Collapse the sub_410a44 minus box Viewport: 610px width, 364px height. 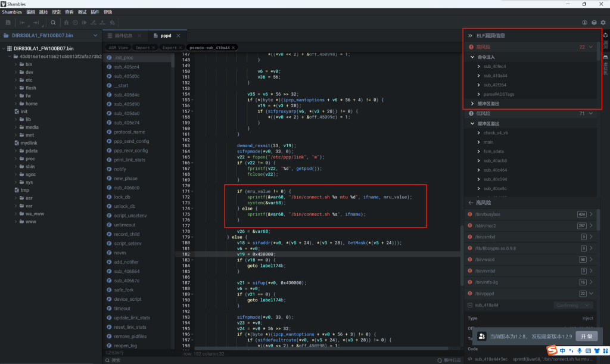point(469,305)
